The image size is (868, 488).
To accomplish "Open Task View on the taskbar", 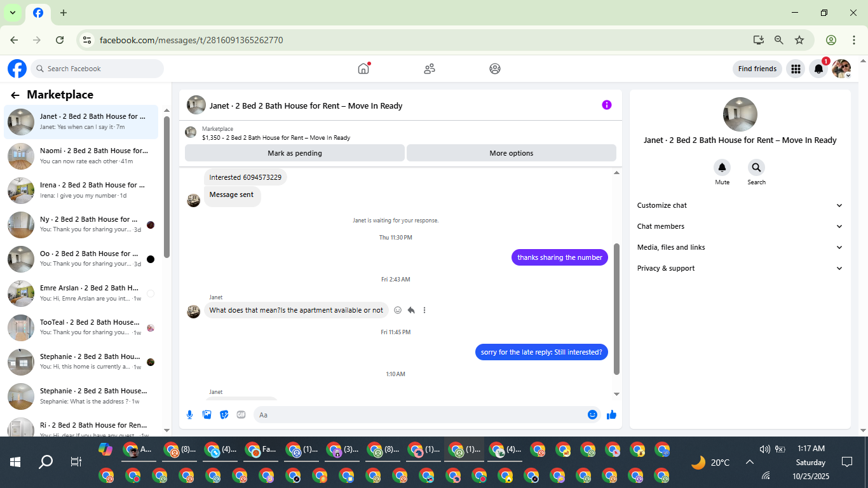I will click(x=76, y=462).
